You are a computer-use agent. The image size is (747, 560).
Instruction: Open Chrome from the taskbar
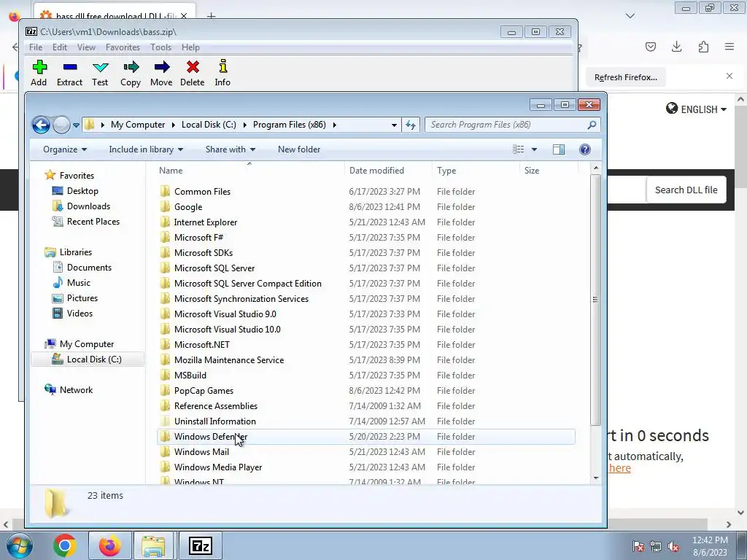coord(64,545)
